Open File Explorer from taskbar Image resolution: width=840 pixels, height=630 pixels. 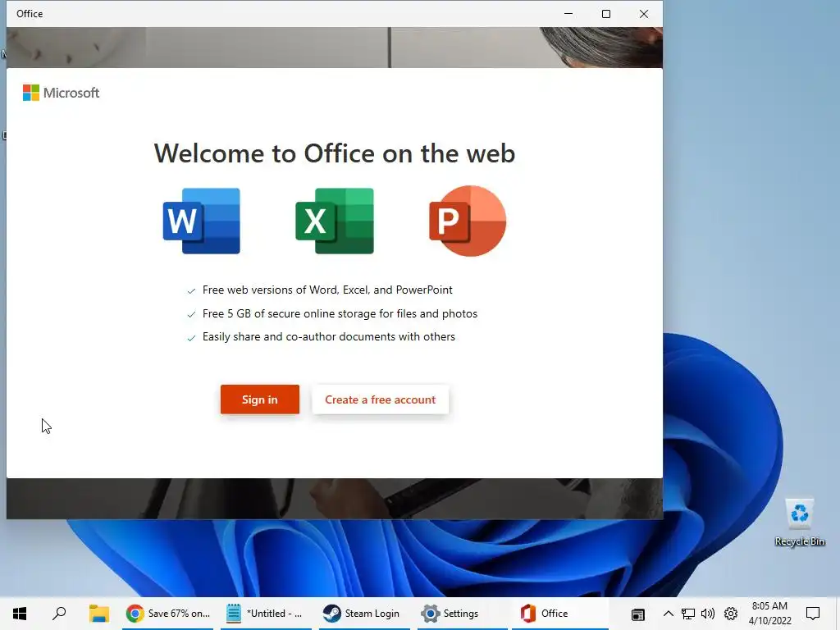pyautogui.click(x=99, y=614)
